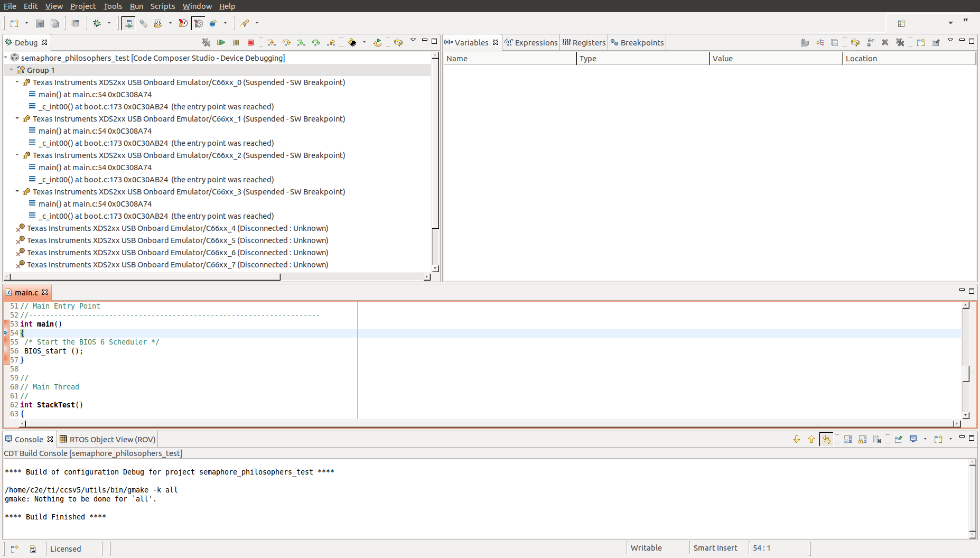The width and height of the screenshot is (980, 558).
Task: Click the Debug view horizontal scrollbar thumb
Action: [145, 277]
